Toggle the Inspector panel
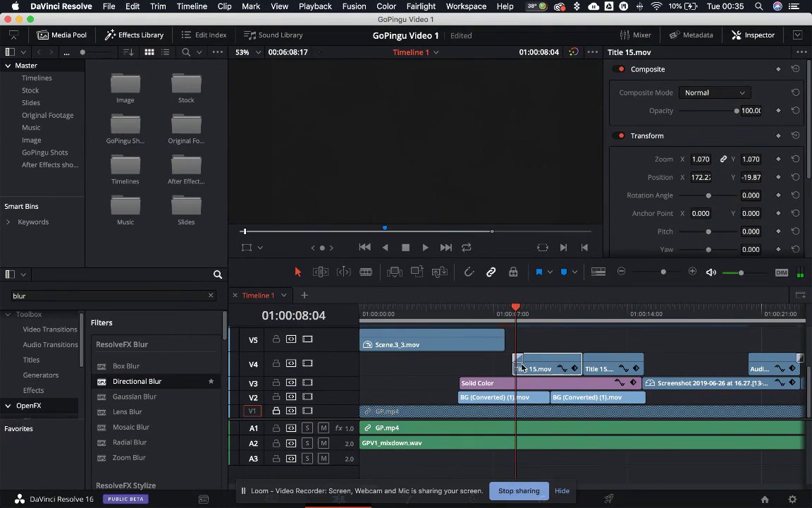The width and height of the screenshot is (812, 508). (x=753, y=35)
